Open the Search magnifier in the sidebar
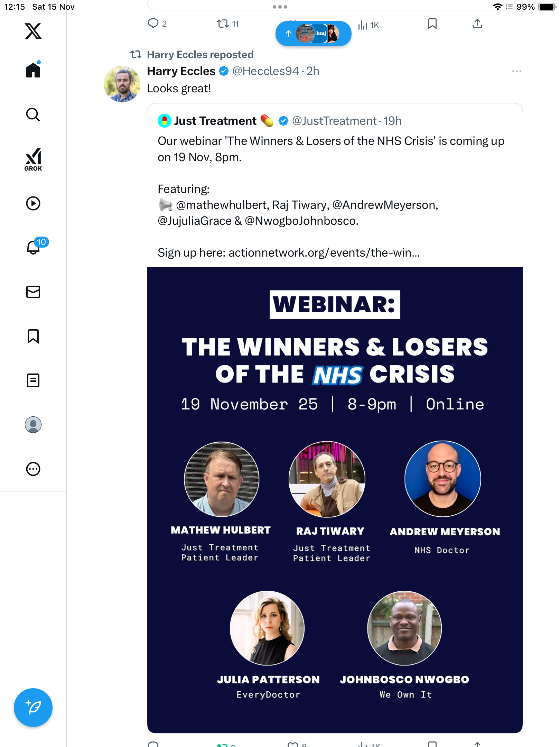This screenshot has width=560, height=747. coord(33,114)
